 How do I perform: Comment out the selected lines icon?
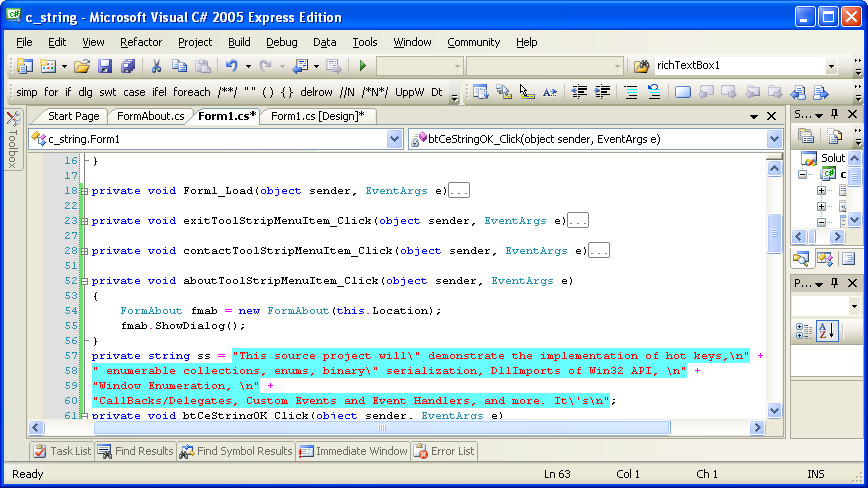click(631, 92)
